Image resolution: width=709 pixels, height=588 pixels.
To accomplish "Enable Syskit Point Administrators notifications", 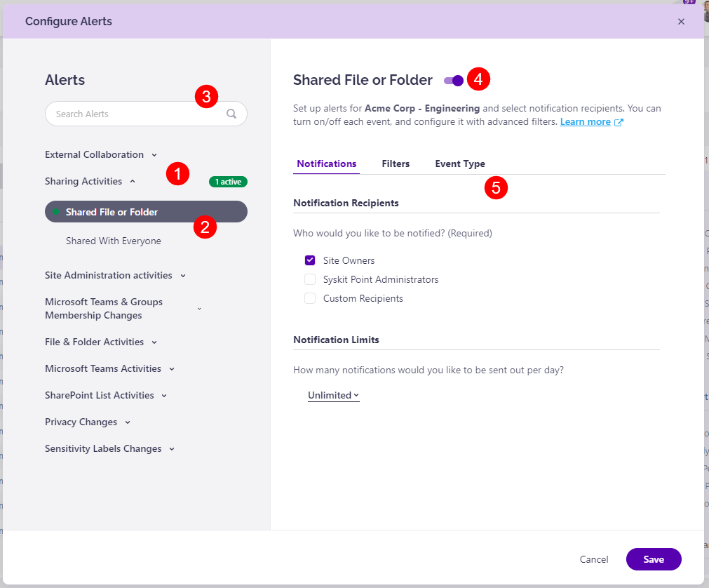I will [310, 279].
